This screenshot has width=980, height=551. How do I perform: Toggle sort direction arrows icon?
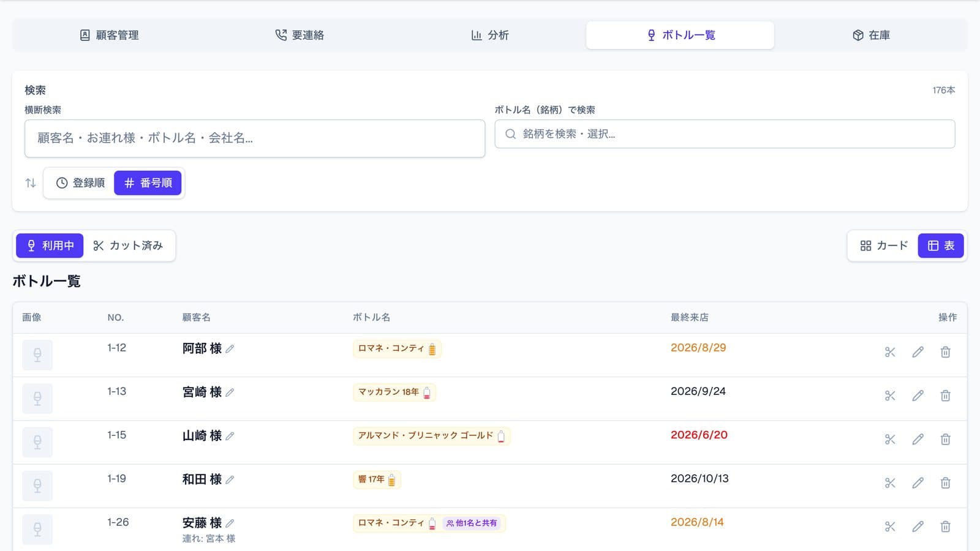[x=31, y=183]
